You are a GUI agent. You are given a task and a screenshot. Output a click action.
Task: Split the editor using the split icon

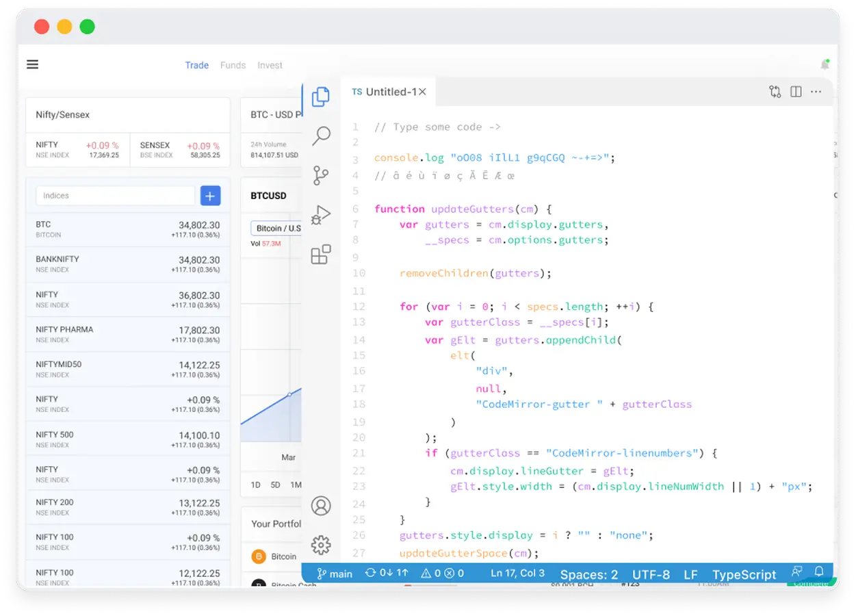click(795, 90)
